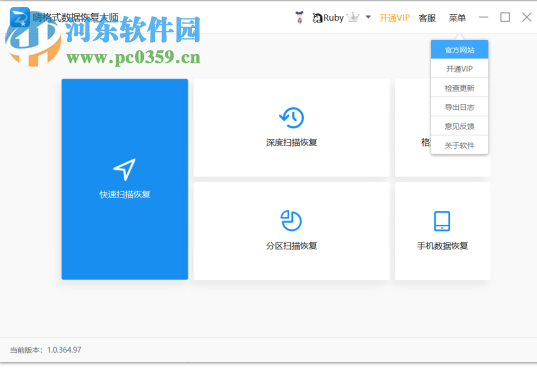
Task: Select 检查更新 menu entry
Action: pyautogui.click(x=460, y=88)
